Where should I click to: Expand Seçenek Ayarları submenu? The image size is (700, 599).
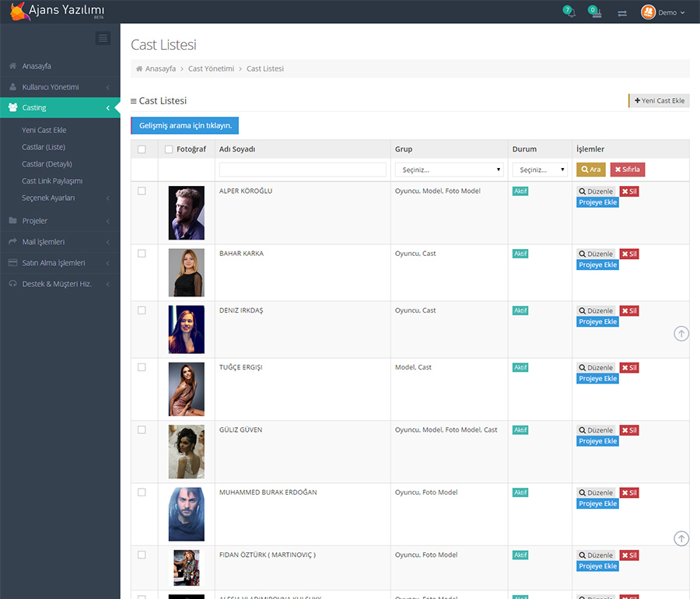[107, 198]
